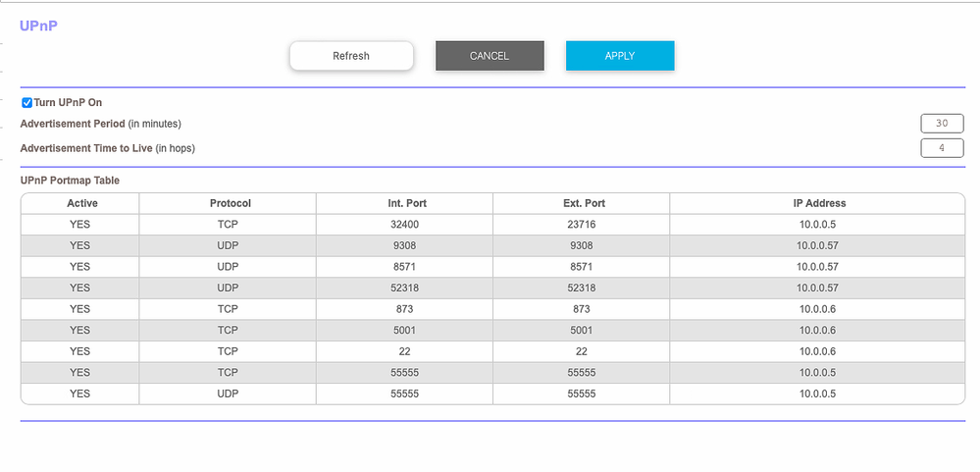Click Ext. Port 5001 cell

pyautogui.click(x=582, y=330)
